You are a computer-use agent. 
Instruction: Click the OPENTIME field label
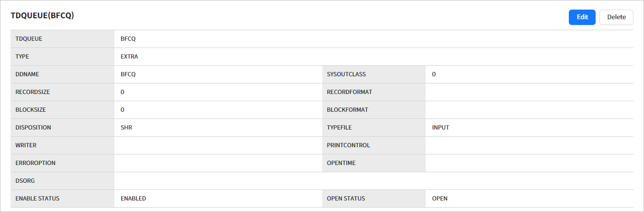coord(341,163)
